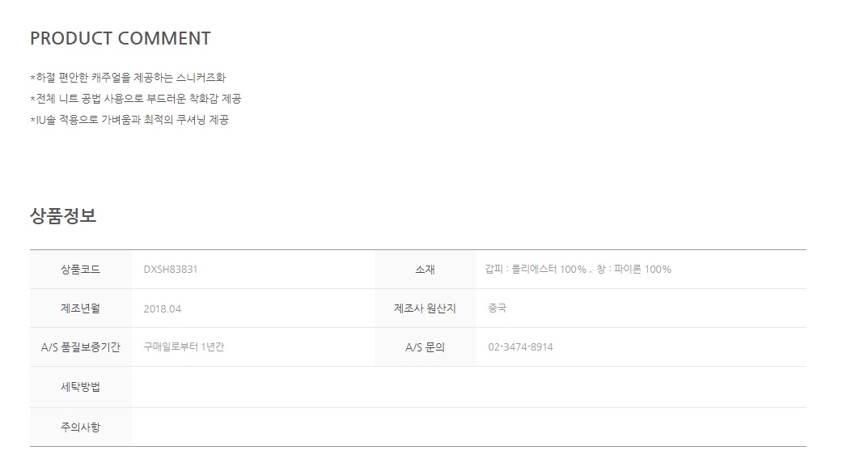Click the 제조사 원산지 label cell
Image resolution: width=868 pixels, height=472 pixels.
pos(425,308)
